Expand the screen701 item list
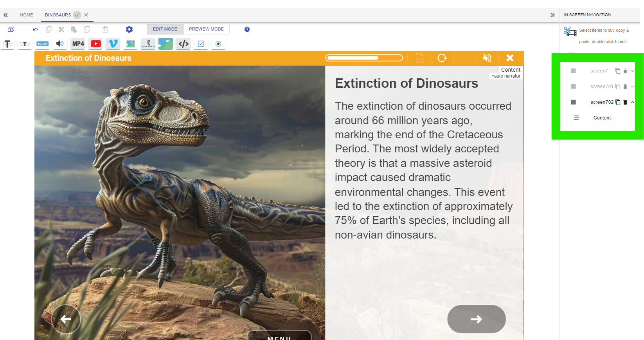The image size is (644, 340). [632, 87]
